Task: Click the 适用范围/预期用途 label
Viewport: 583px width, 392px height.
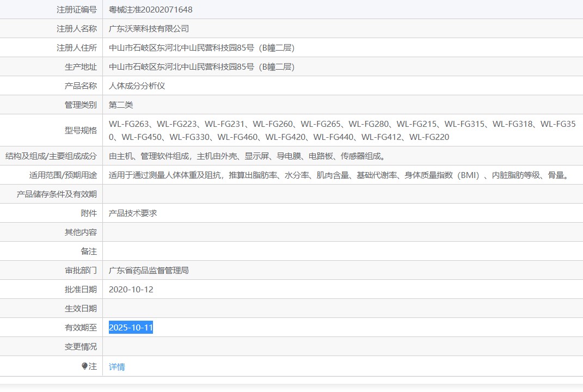Action: click(x=63, y=175)
